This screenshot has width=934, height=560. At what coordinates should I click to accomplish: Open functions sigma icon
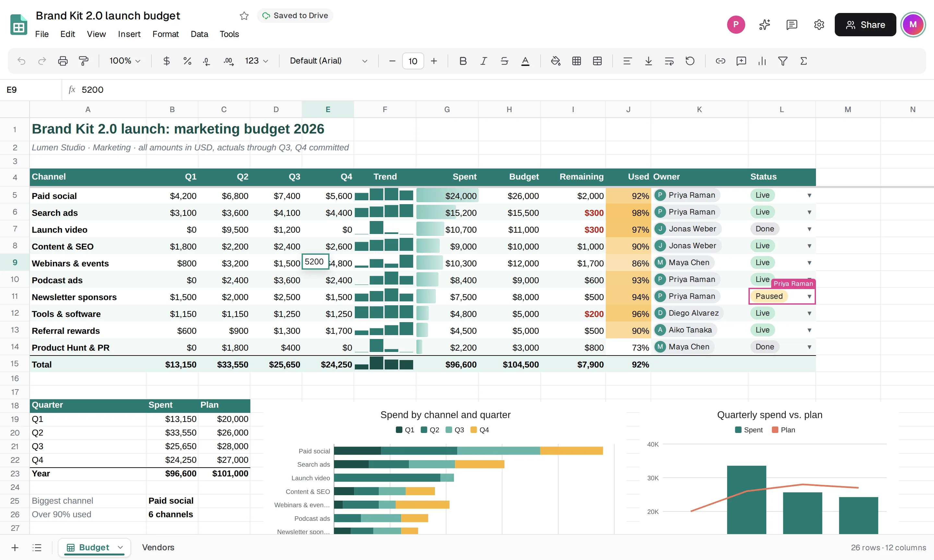(804, 61)
